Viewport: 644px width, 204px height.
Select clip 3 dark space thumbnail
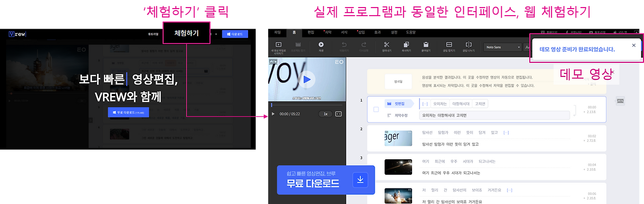[x=398, y=167]
